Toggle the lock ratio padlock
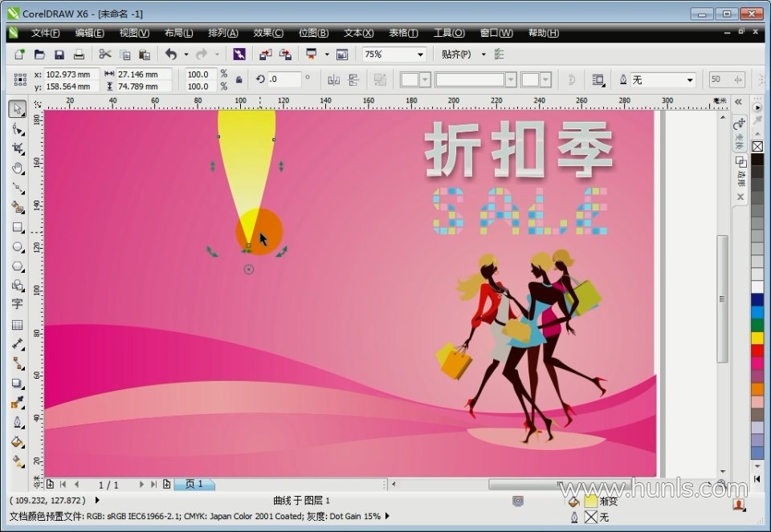Viewport: 771px width, 532px height. pos(239,80)
